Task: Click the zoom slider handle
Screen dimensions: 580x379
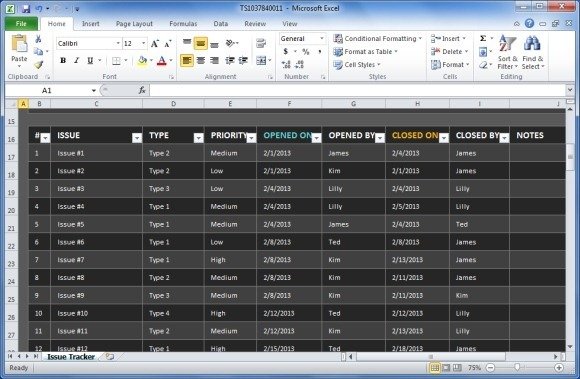Action: 517,367
